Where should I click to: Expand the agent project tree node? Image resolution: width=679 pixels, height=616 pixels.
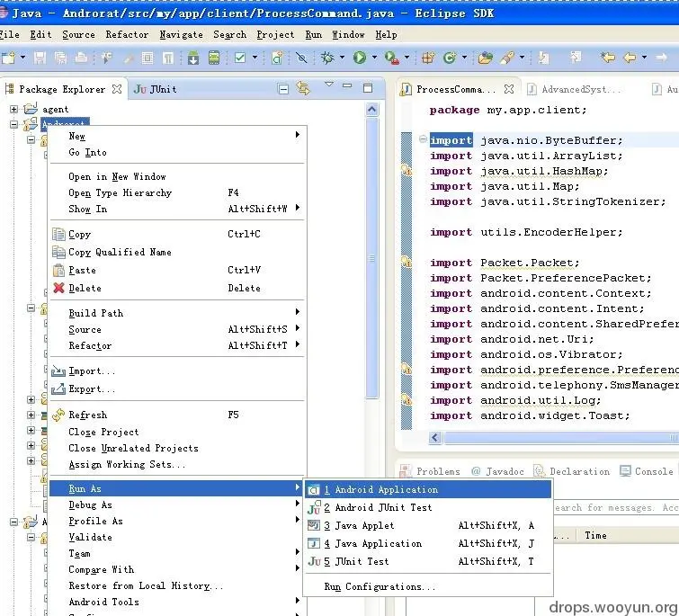(13, 109)
